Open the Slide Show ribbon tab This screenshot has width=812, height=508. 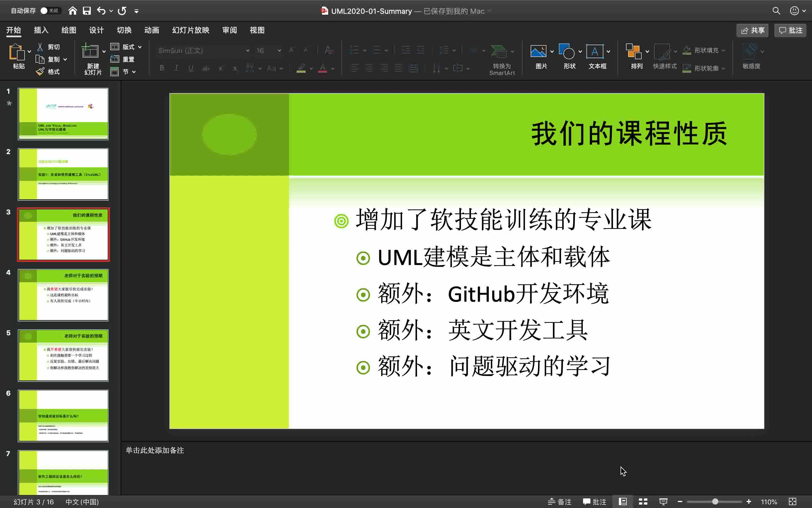(x=191, y=30)
